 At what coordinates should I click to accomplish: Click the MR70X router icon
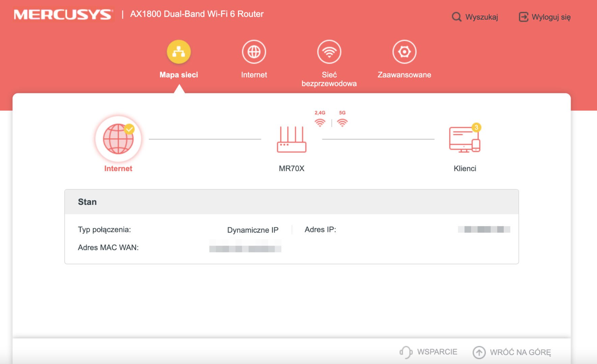tap(291, 140)
